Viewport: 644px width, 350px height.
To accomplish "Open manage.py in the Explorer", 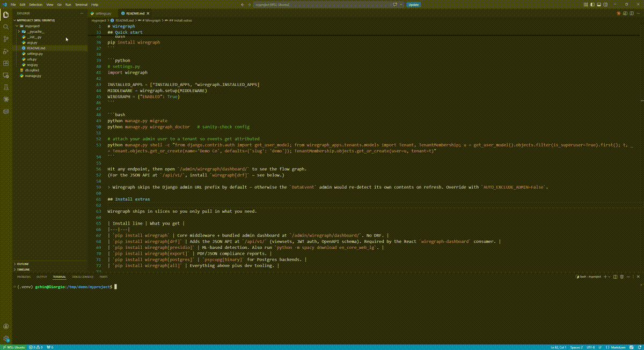I will tap(33, 76).
